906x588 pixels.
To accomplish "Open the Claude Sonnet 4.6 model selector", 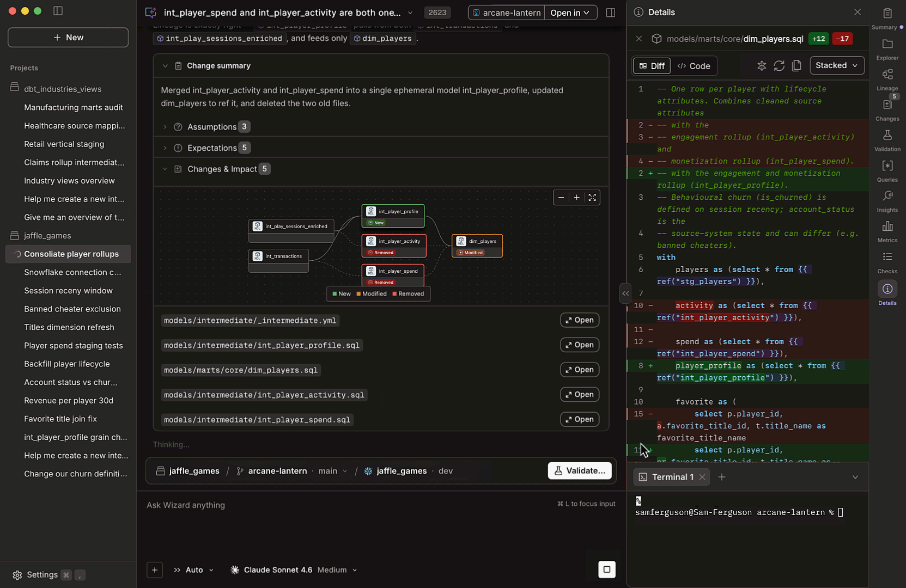I will [x=294, y=570].
